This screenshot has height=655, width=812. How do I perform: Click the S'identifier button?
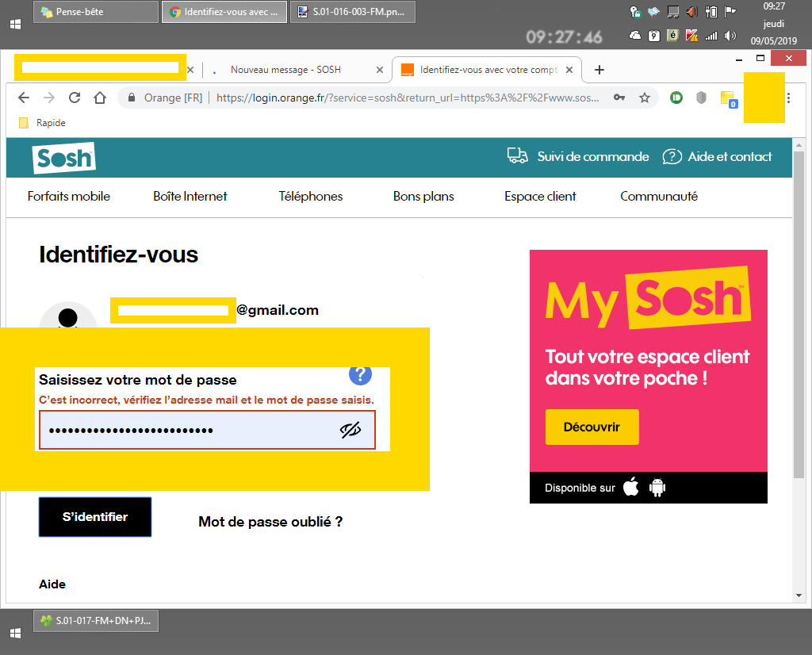(x=95, y=517)
